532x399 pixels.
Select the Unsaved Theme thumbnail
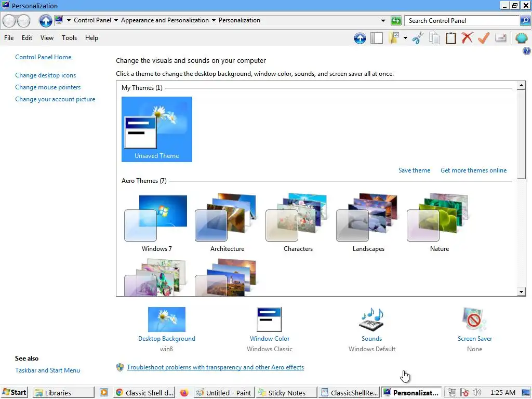[157, 129]
